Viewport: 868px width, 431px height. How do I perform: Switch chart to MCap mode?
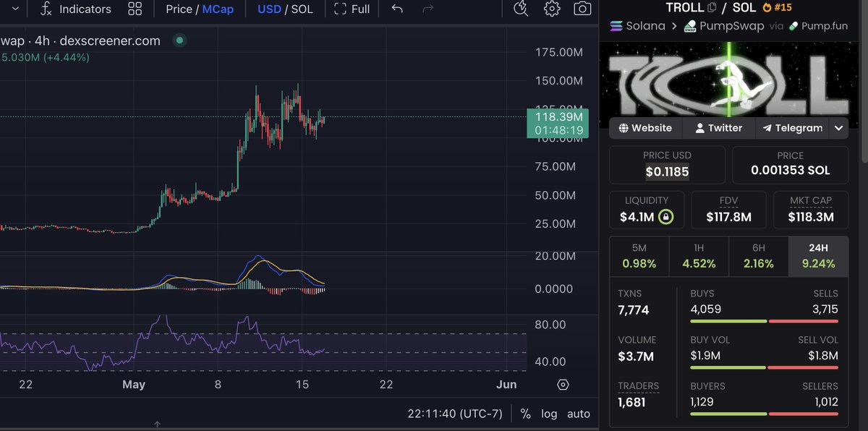pos(218,9)
